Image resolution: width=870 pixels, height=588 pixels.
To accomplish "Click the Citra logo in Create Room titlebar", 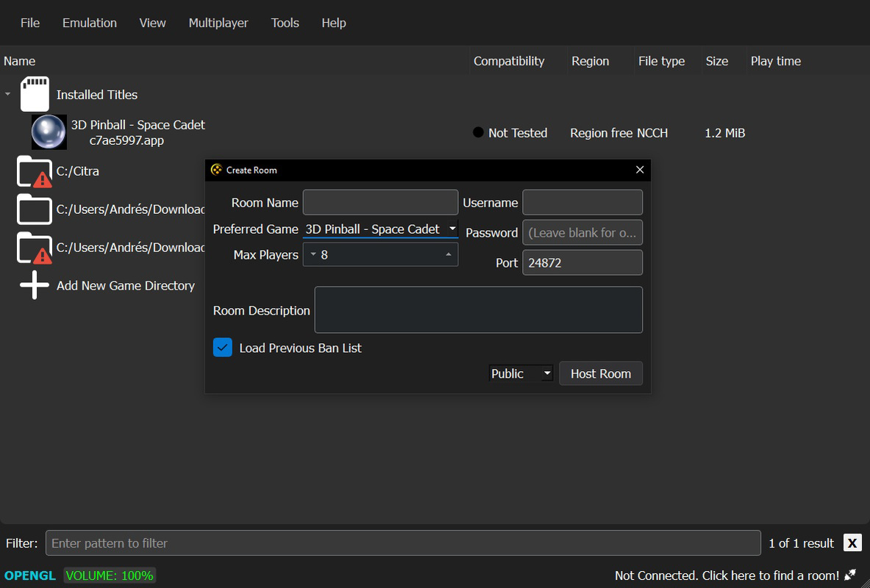I will (x=216, y=170).
